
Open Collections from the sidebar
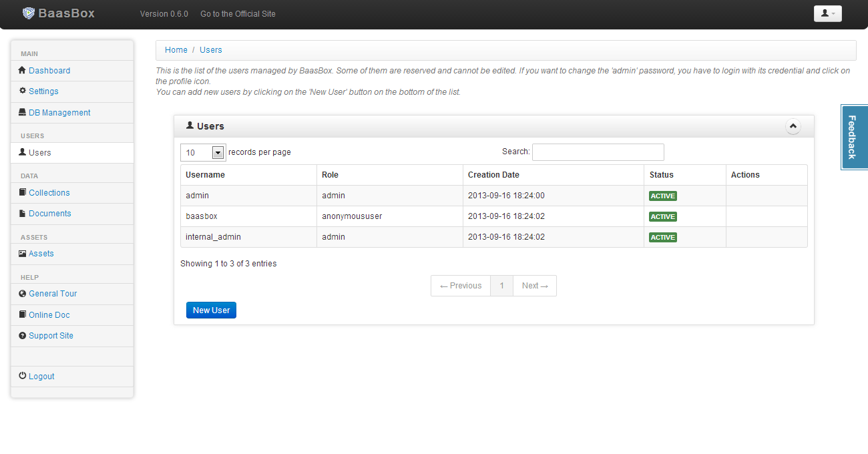[x=49, y=192]
